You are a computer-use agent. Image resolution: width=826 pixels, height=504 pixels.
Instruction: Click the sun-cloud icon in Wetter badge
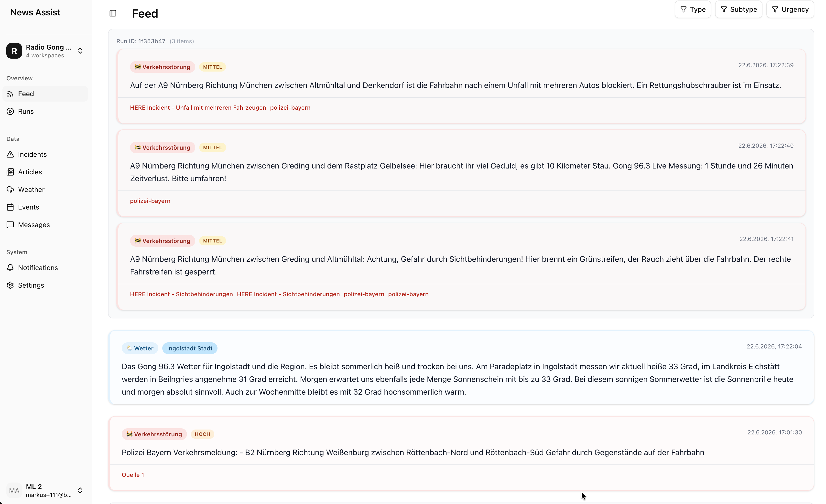(129, 348)
